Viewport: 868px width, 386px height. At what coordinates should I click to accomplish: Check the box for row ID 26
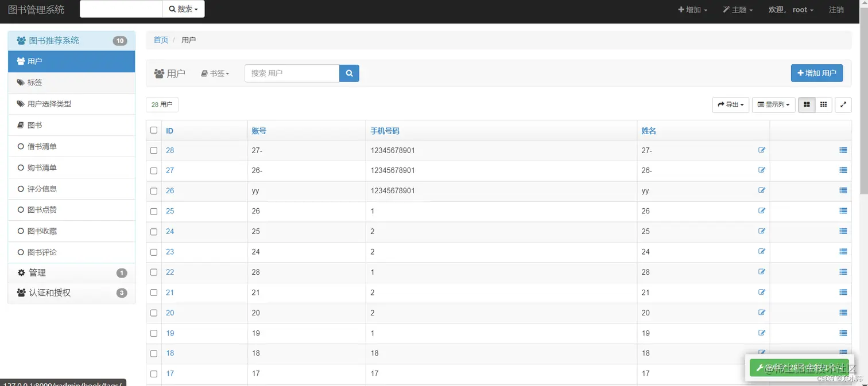(154, 191)
